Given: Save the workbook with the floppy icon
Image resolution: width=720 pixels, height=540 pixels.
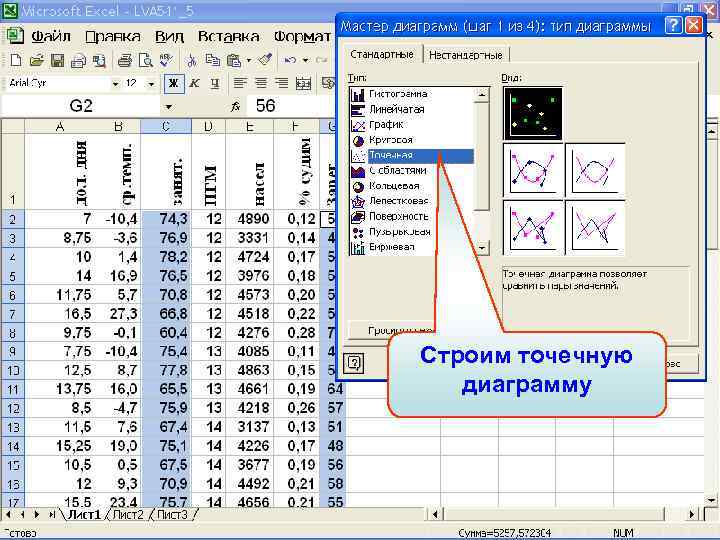Looking at the screenshot, I should (57, 60).
